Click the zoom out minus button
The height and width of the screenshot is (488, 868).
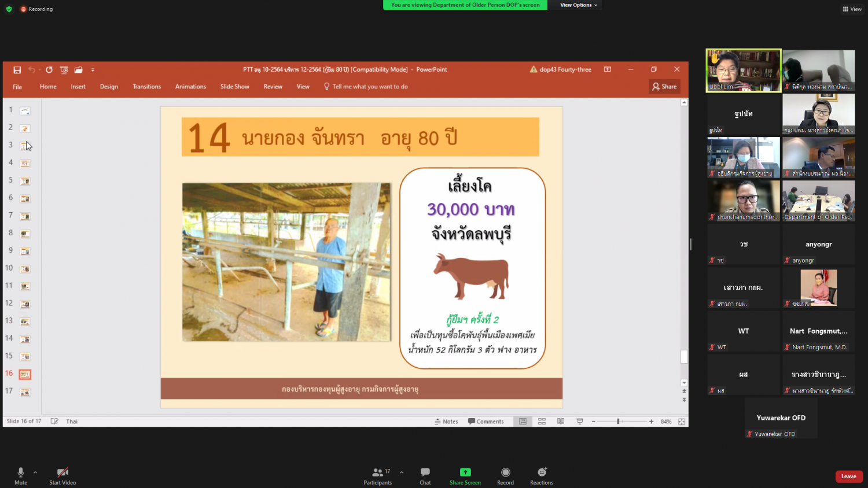click(x=594, y=422)
